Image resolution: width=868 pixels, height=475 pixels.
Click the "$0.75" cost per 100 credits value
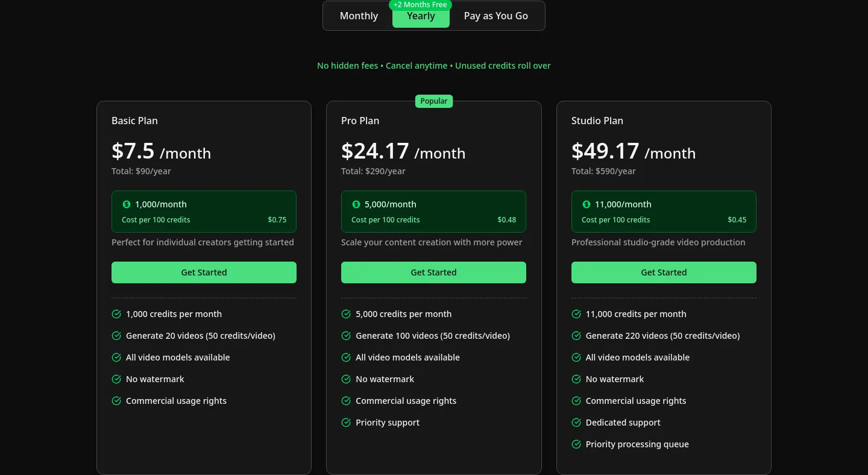pos(277,220)
